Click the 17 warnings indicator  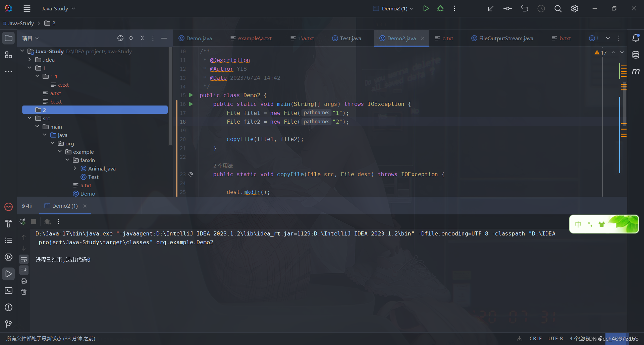coord(601,53)
